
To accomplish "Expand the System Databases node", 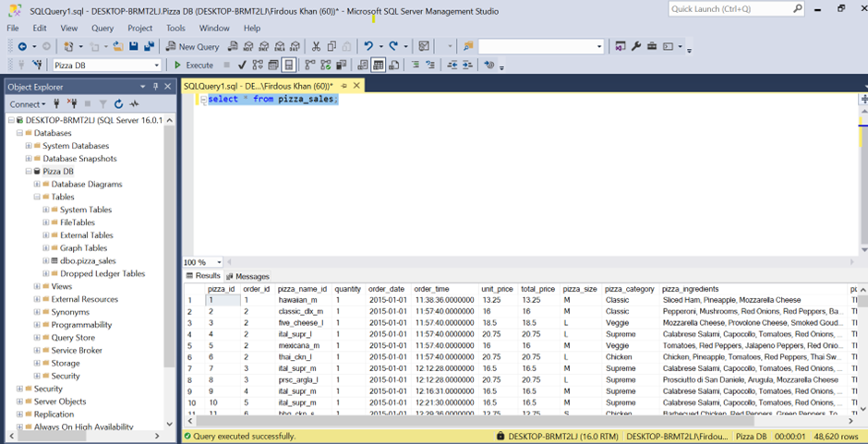I will click(x=29, y=146).
